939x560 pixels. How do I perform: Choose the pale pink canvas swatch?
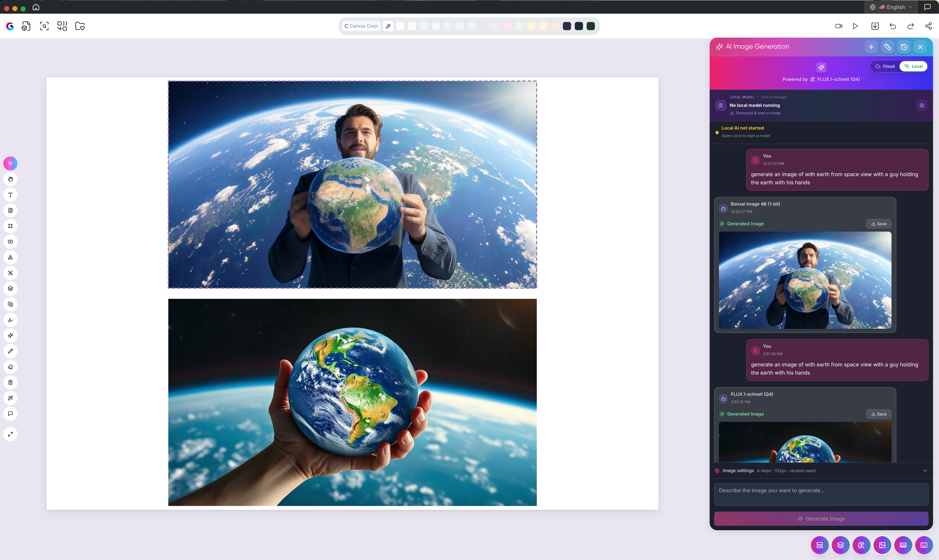507,26
